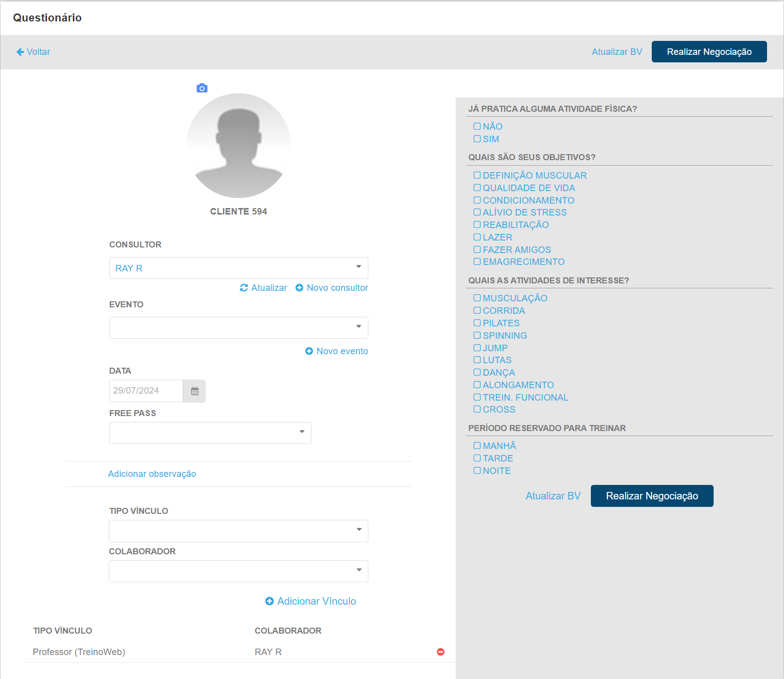This screenshot has height=679, width=784.
Task: Check the SIM physical activity option
Action: pos(477,139)
